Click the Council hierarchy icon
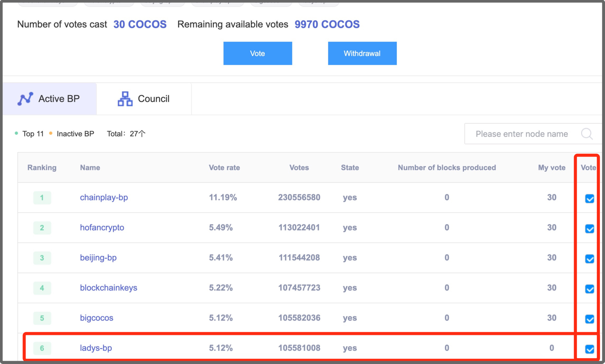605x364 pixels. pyautogui.click(x=125, y=99)
